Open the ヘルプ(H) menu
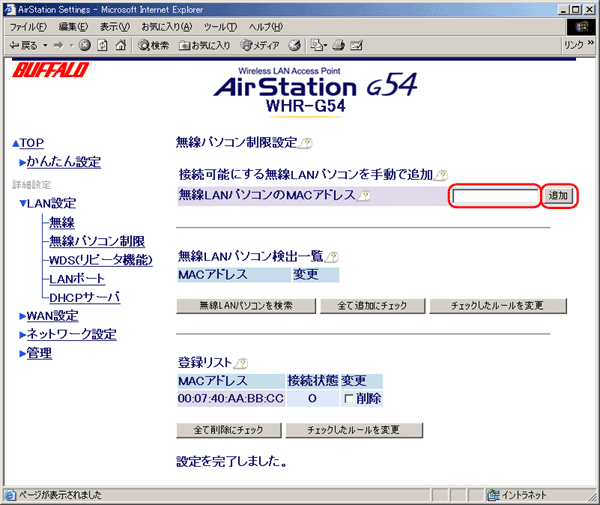 point(266,27)
